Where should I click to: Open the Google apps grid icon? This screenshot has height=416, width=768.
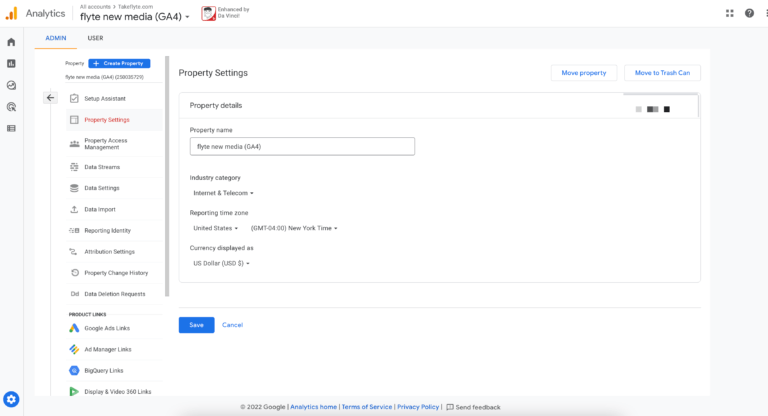(728, 13)
